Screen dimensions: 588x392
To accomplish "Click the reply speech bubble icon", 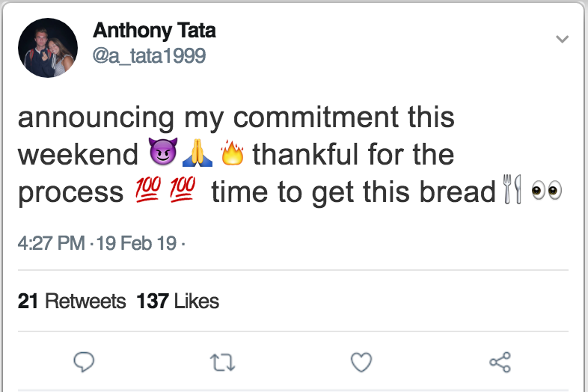I will [84, 362].
